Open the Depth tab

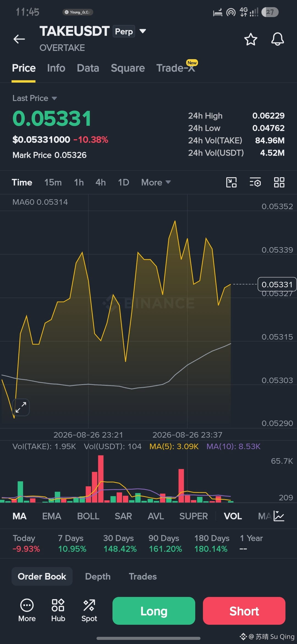coord(98,576)
